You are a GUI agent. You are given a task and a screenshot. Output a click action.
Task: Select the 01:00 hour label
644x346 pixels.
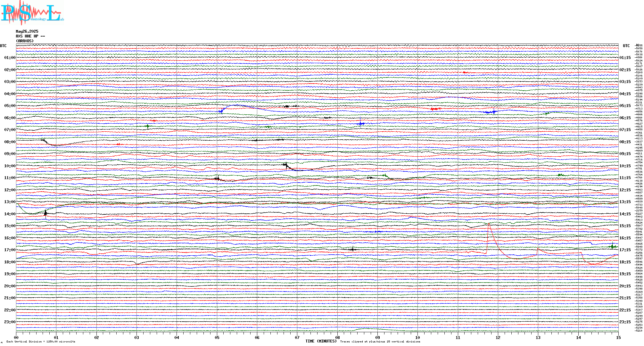pos(10,58)
